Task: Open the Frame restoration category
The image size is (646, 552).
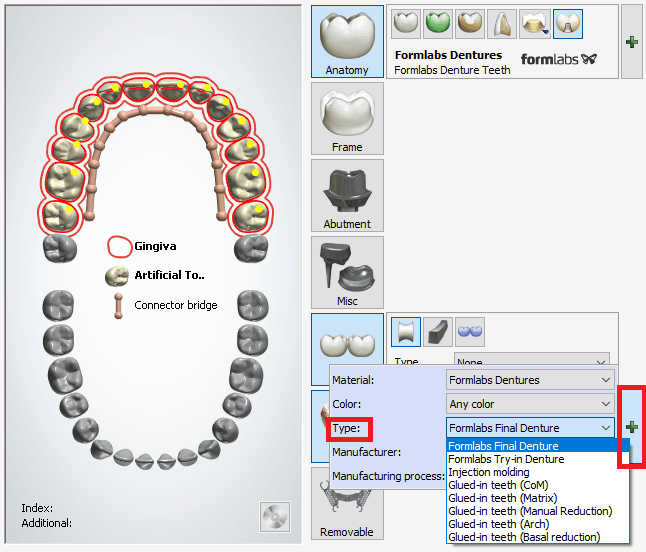Action: (x=347, y=118)
